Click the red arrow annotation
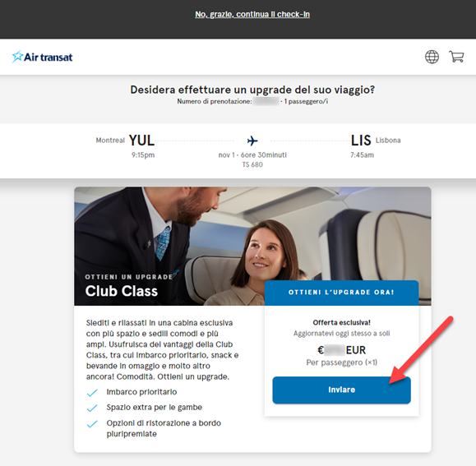Screen dimensions: 476x466 (421, 350)
